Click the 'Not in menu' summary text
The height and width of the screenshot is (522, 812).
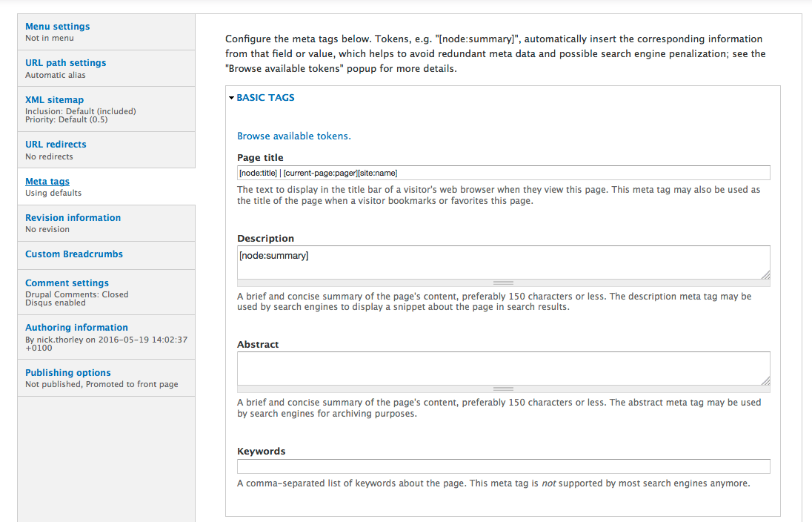(x=50, y=38)
